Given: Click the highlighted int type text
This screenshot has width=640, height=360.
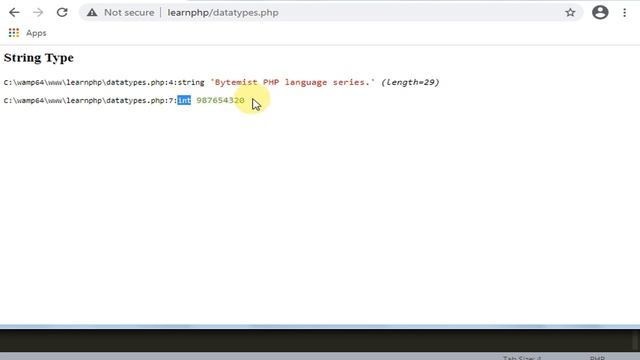Looking at the screenshot, I should pos(184,100).
